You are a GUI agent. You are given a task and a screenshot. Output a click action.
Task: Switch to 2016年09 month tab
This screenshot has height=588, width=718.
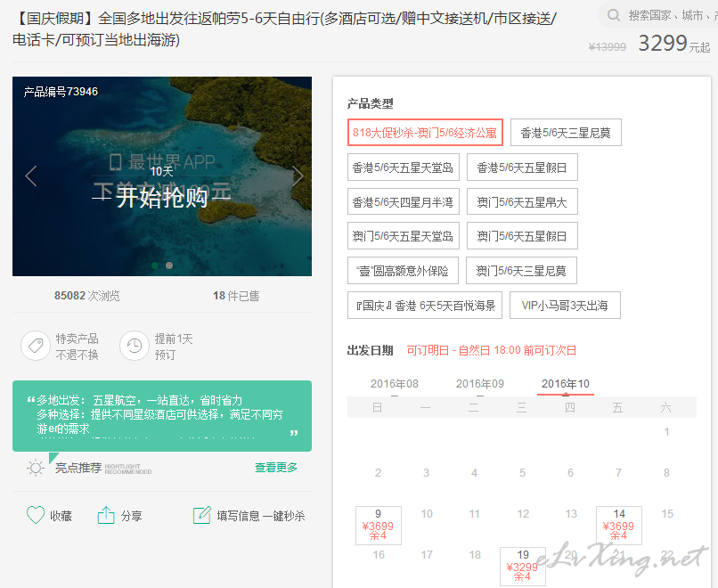pos(480,384)
